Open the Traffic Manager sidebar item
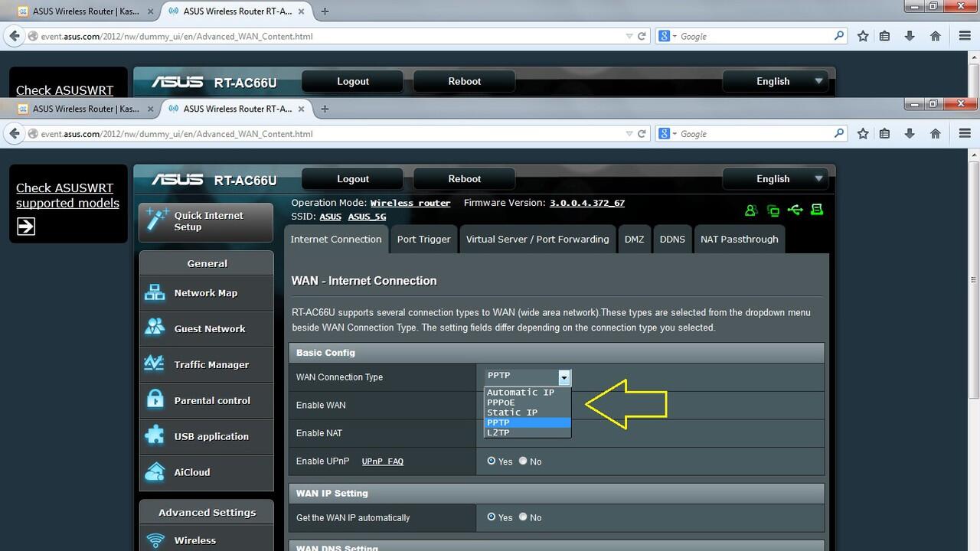This screenshot has width=980, height=551. (211, 365)
